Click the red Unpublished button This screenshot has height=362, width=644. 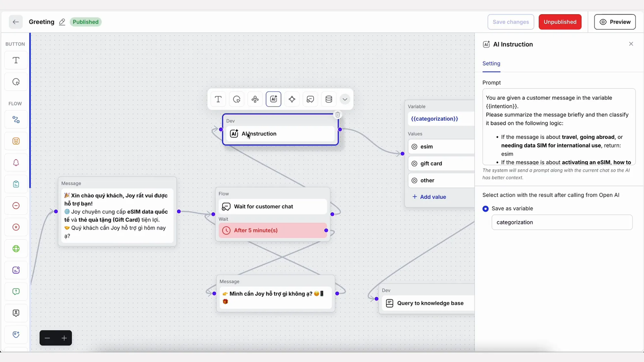click(x=560, y=22)
